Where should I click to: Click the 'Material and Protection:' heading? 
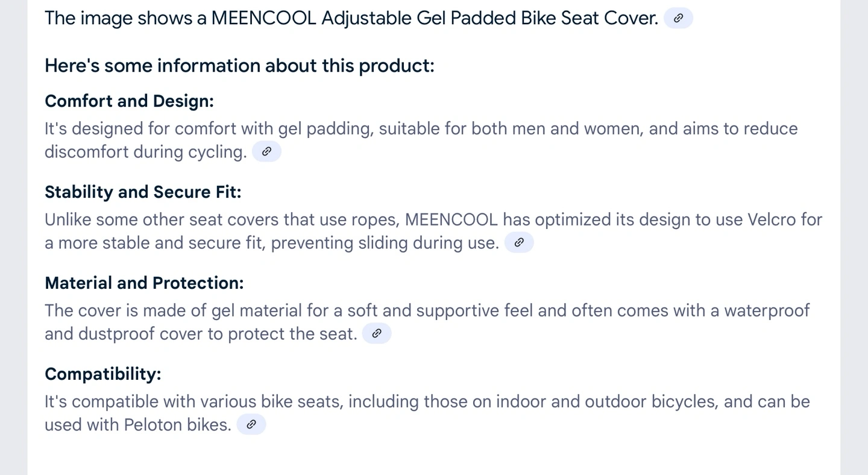(x=144, y=283)
